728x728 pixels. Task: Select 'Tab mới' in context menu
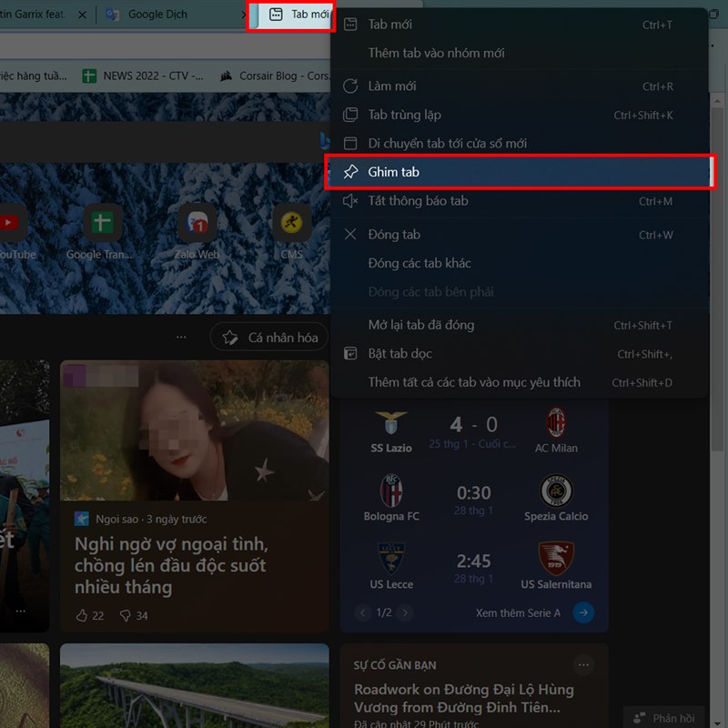[519, 25]
